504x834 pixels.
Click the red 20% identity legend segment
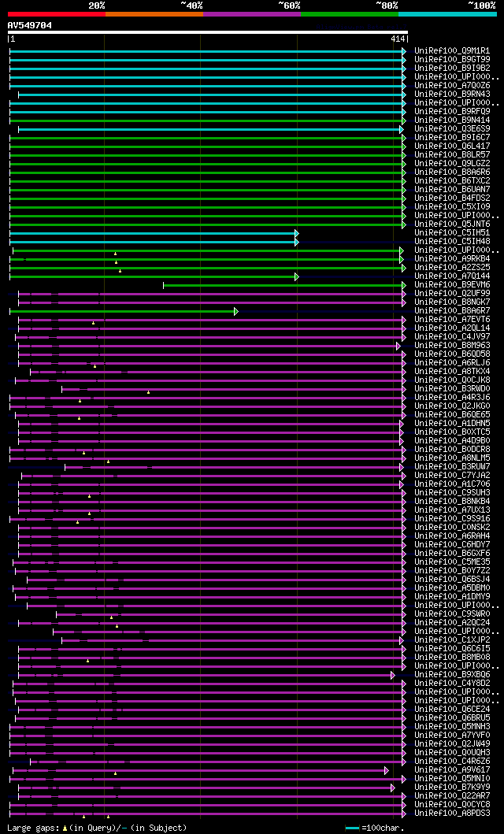[57, 14]
